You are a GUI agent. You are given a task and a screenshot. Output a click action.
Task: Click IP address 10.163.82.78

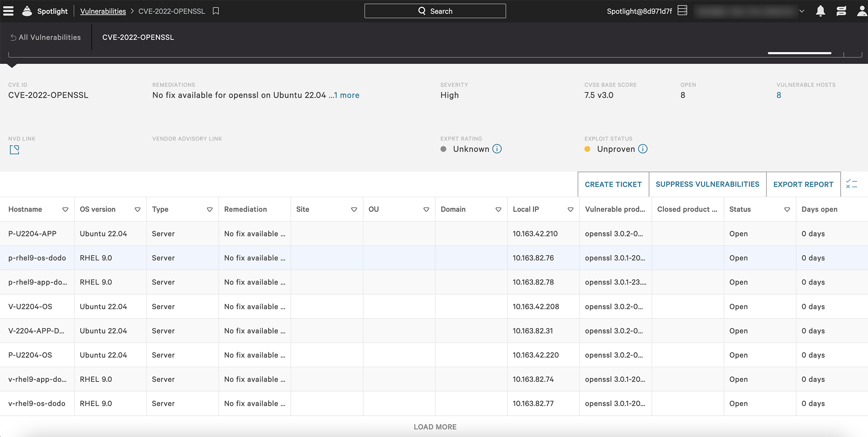(533, 282)
